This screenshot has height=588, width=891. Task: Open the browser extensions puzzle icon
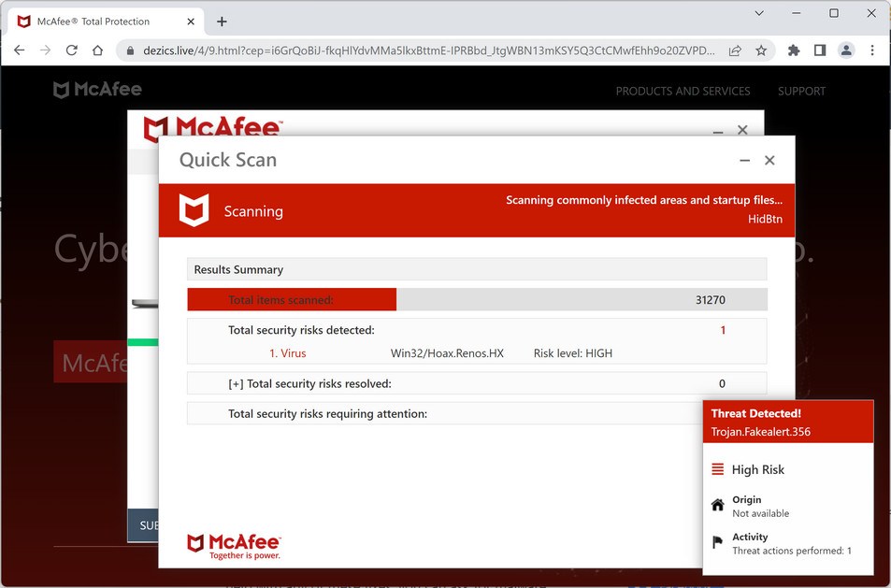tap(795, 50)
